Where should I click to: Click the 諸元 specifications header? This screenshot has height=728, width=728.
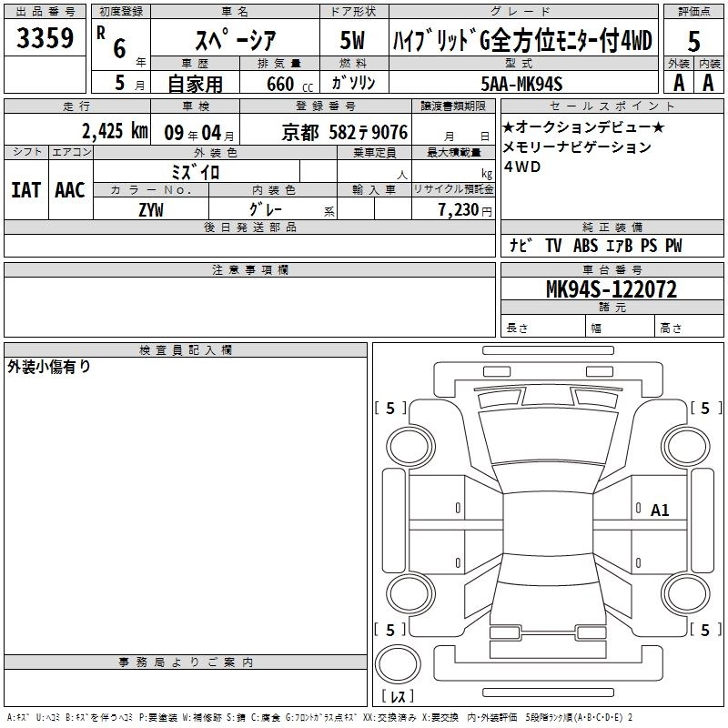(612, 307)
